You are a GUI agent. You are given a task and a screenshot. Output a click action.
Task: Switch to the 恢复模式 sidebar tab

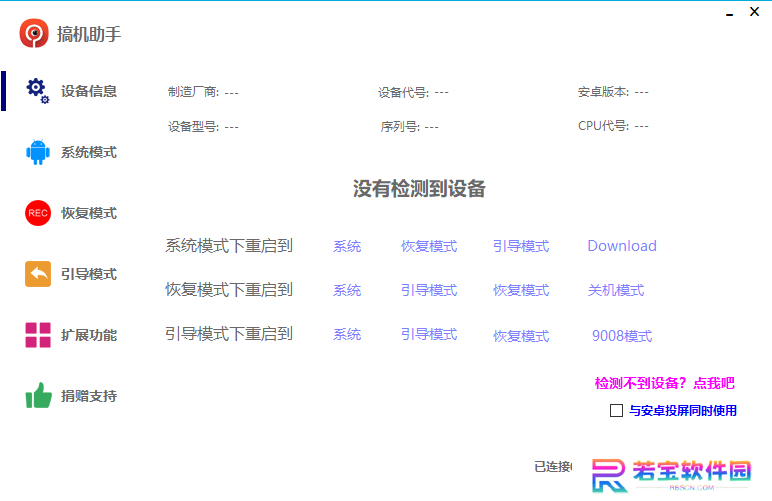point(89,213)
